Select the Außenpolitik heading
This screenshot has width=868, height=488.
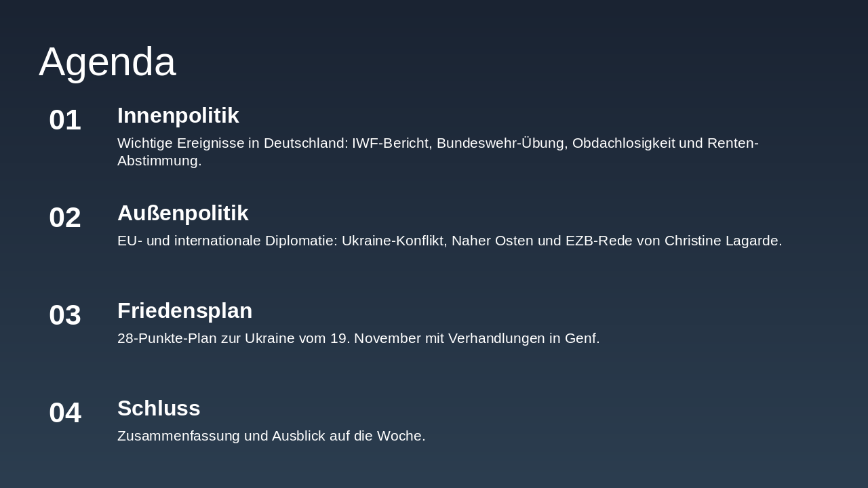182,213
